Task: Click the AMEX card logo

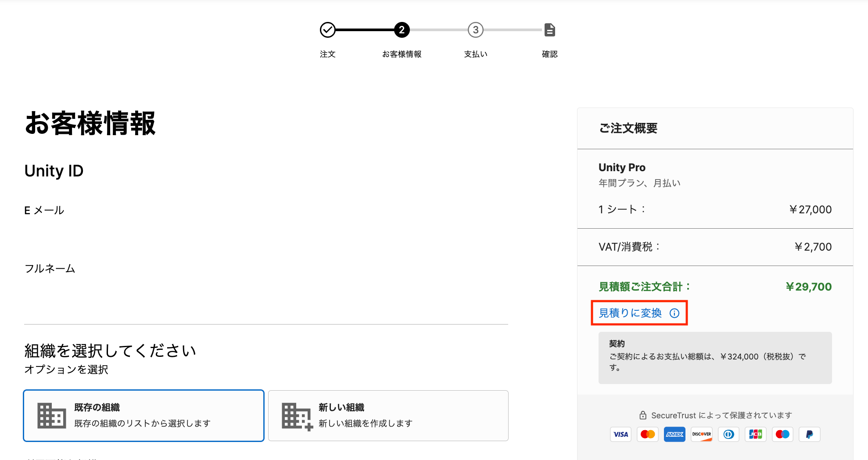Action: [x=674, y=434]
